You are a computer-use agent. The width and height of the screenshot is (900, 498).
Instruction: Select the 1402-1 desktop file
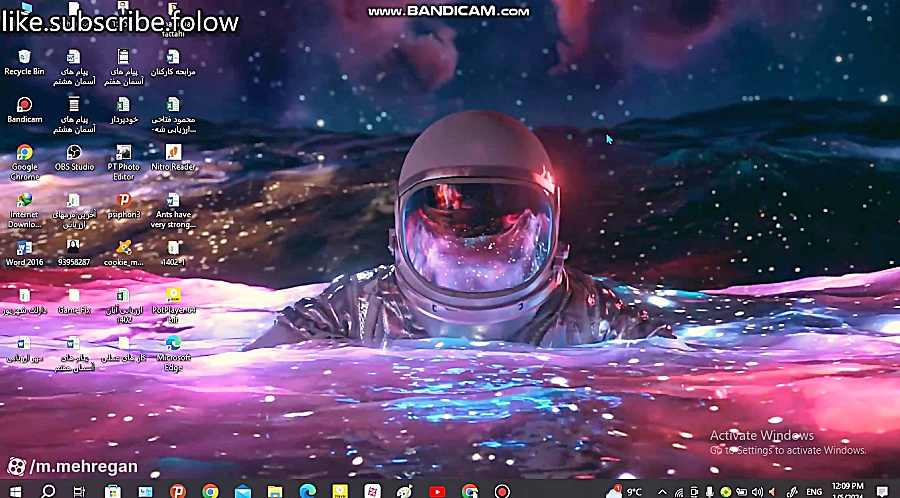click(x=173, y=254)
